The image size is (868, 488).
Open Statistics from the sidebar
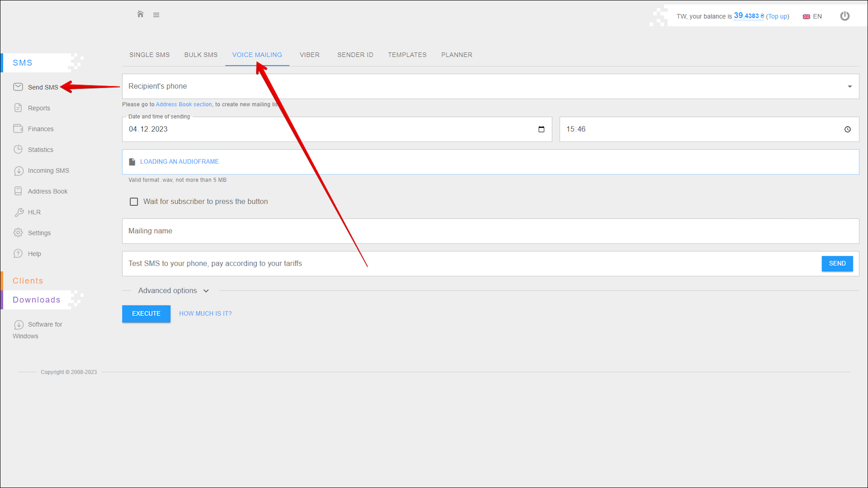click(x=40, y=150)
